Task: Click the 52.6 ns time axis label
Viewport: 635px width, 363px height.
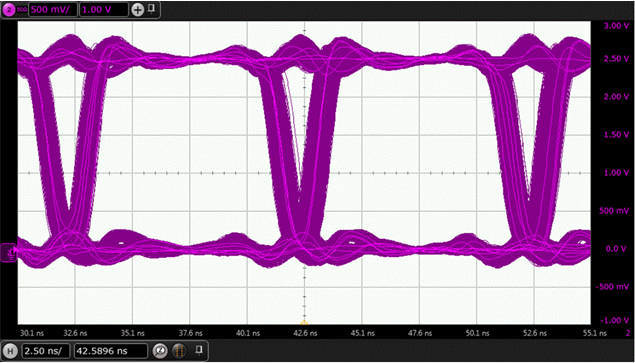Action: pos(535,333)
